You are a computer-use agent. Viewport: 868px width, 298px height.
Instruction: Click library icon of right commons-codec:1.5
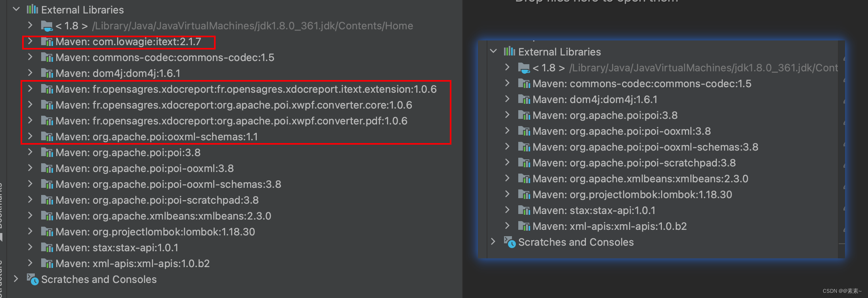pos(524,83)
